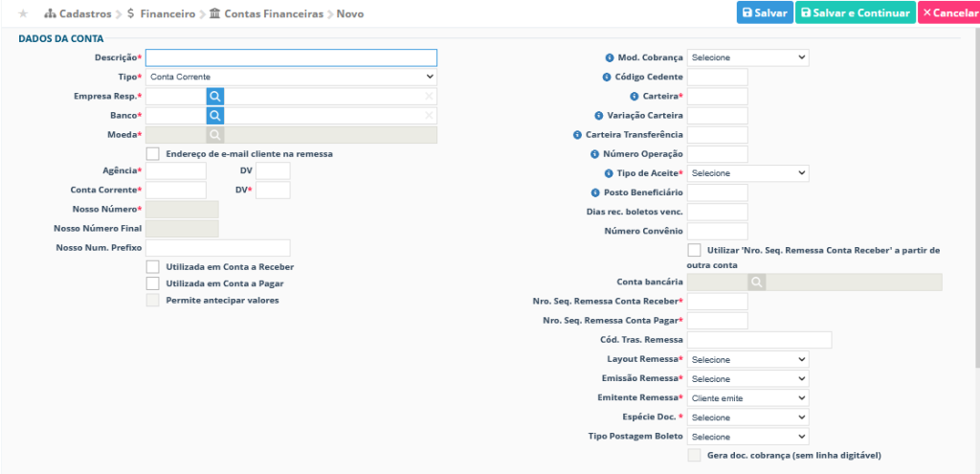Expand the Layout Remessa dropdown
980x474 pixels.
tap(747, 359)
